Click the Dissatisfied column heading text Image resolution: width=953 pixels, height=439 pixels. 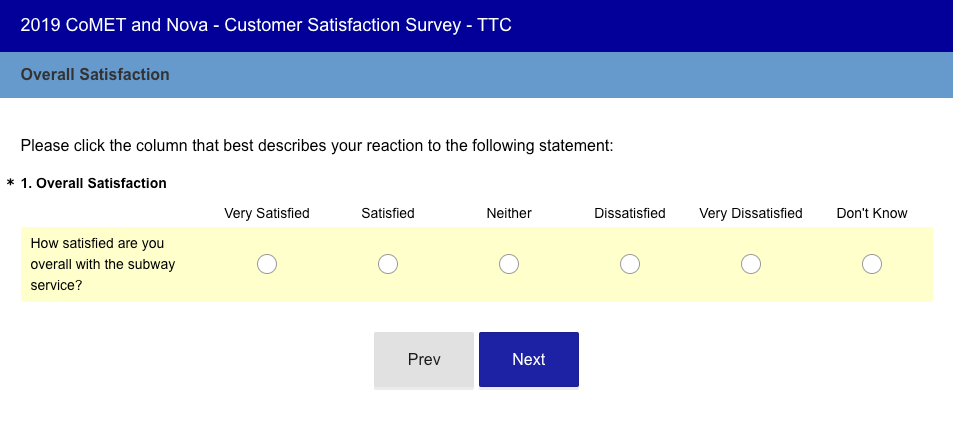(630, 213)
